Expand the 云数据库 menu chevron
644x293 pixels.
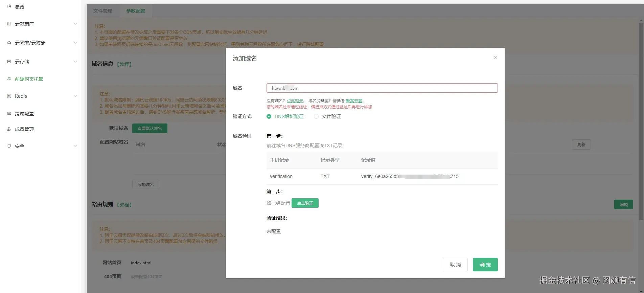[75, 24]
